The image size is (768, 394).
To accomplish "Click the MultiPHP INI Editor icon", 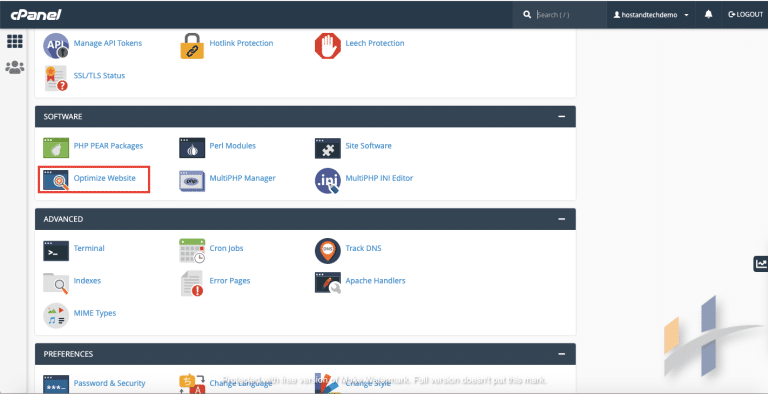I will pos(328,181).
